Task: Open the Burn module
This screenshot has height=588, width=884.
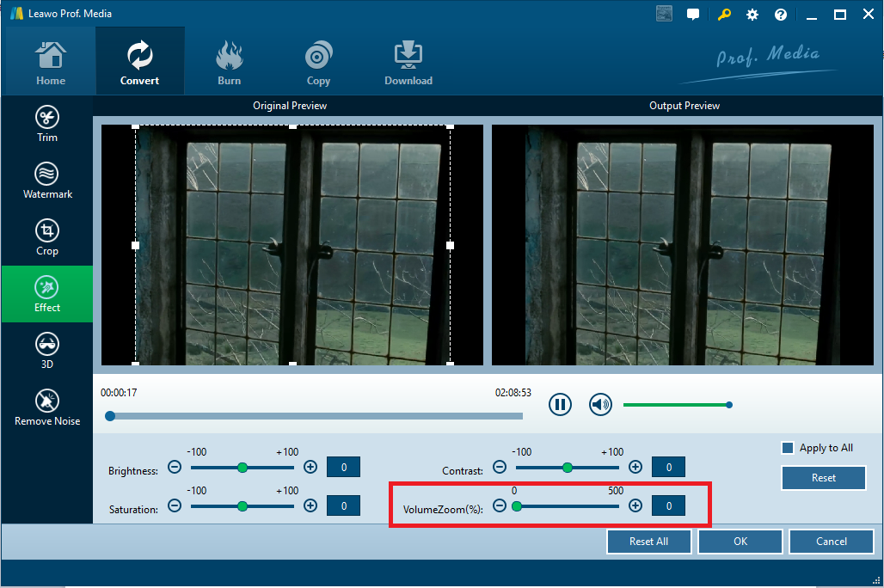Action: click(x=229, y=63)
